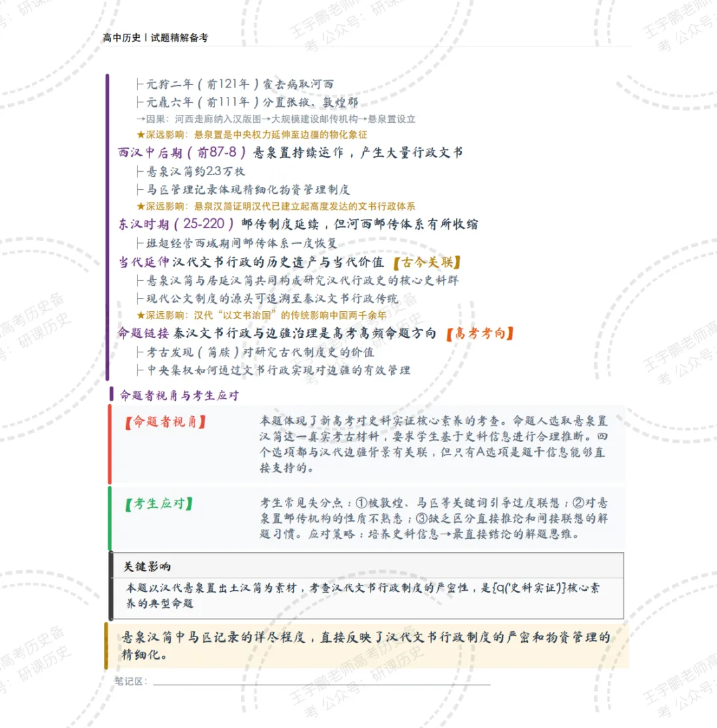Screen dimensions: 717x728
Task: Click the heading 命题链接 秦汉文书行政与边疆治理
Action: coord(278,333)
